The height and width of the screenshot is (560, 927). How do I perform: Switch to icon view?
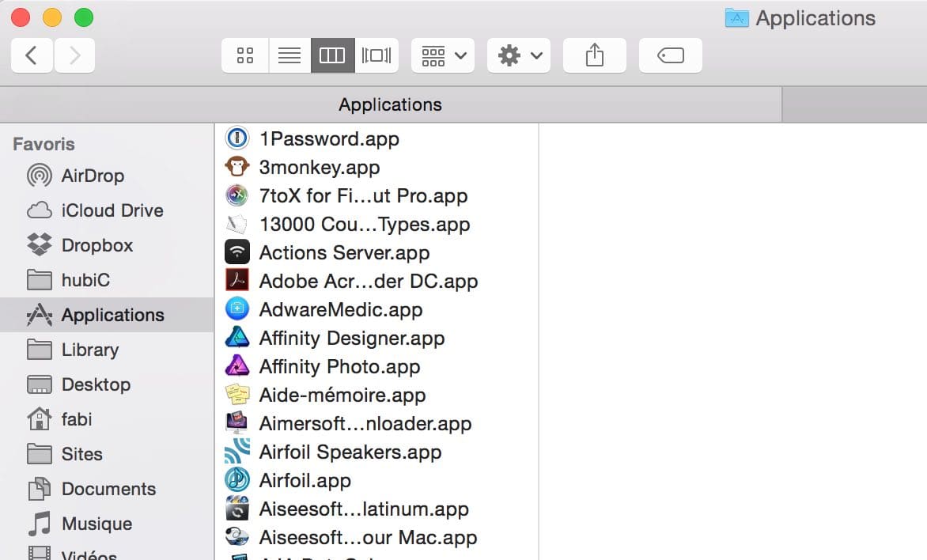coord(244,55)
